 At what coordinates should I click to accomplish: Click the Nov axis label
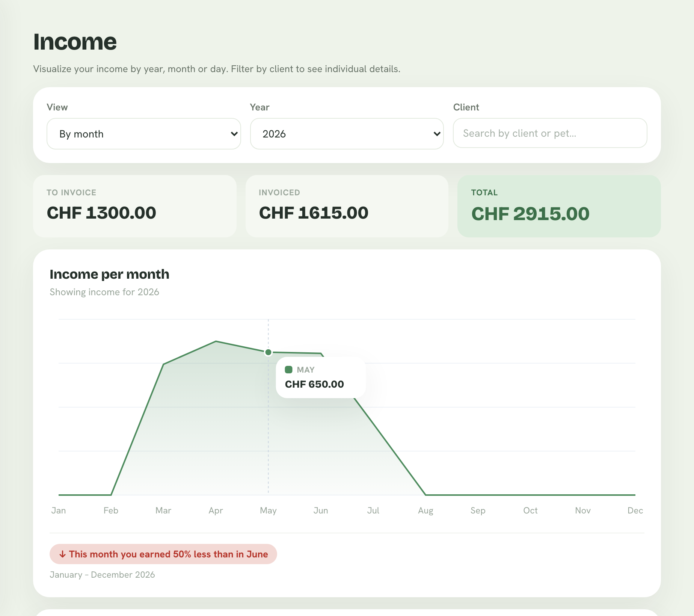[583, 510]
